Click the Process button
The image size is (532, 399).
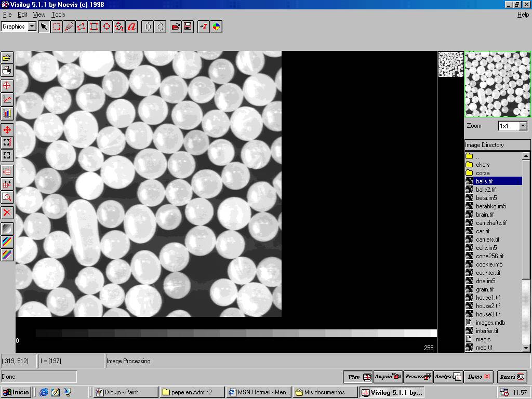pyautogui.click(x=418, y=377)
